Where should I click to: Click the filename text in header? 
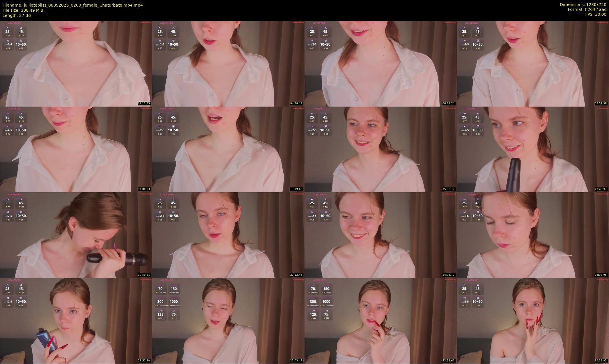pyautogui.click(x=73, y=5)
